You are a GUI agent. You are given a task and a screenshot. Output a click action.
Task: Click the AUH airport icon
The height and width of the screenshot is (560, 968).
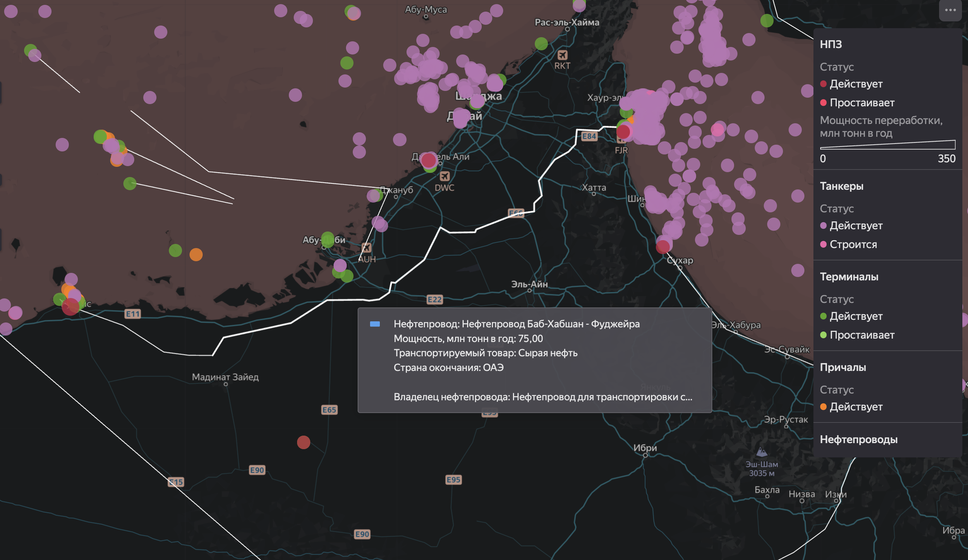(366, 248)
